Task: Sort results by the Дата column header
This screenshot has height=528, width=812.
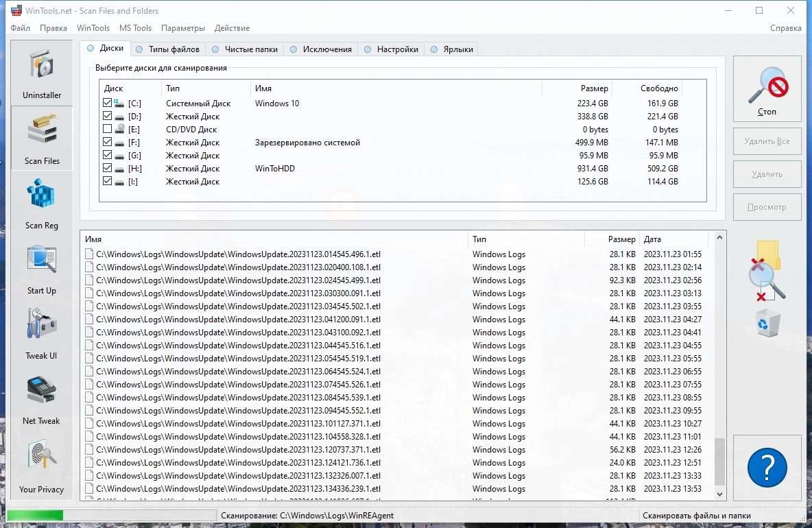Action: [x=673, y=239]
